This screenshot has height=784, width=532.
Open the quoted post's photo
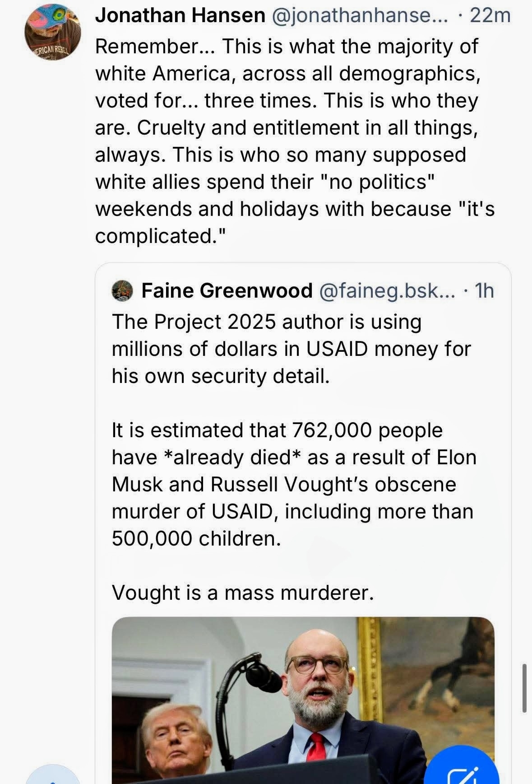pyautogui.click(x=303, y=700)
